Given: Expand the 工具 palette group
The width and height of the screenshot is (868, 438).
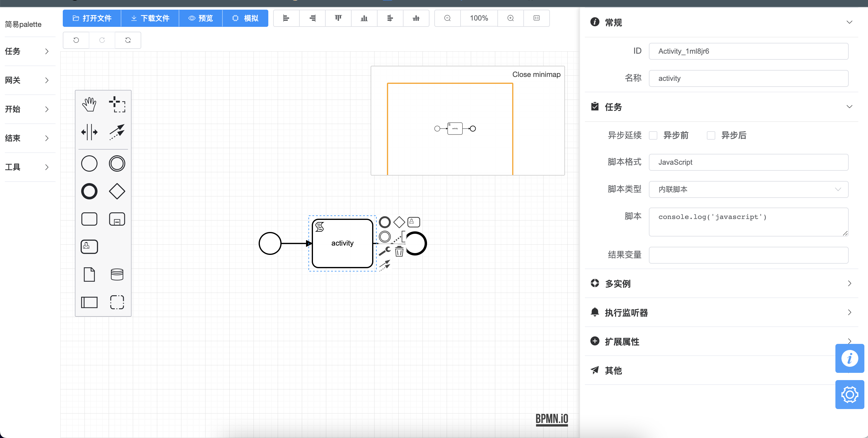Looking at the screenshot, I should pos(30,167).
